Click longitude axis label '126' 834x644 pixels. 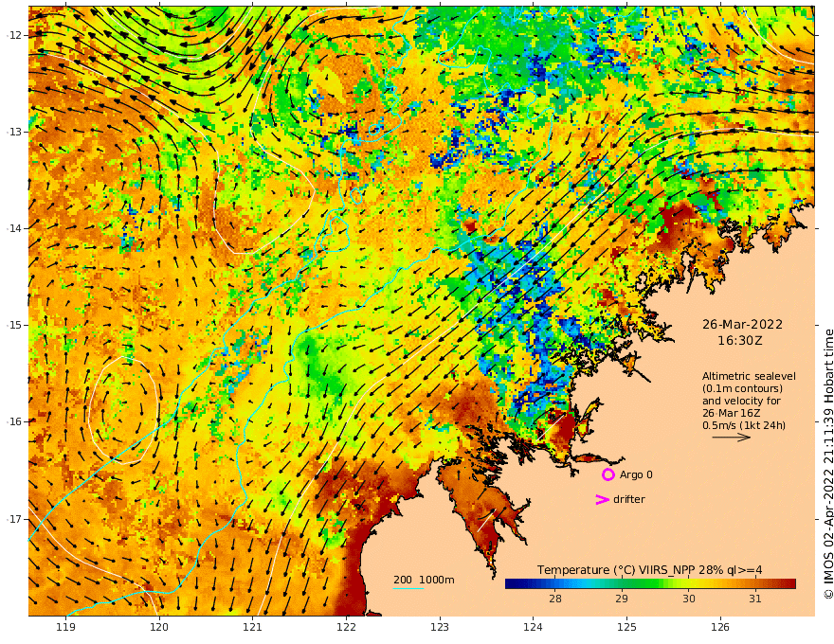click(x=720, y=628)
